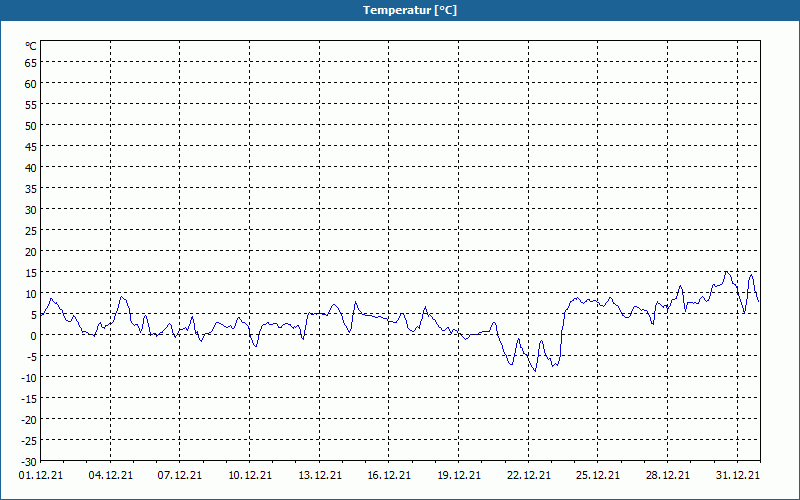Click the 20 value on temperature axis
This screenshot has width=800, height=500.
pyautogui.click(x=31, y=252)
